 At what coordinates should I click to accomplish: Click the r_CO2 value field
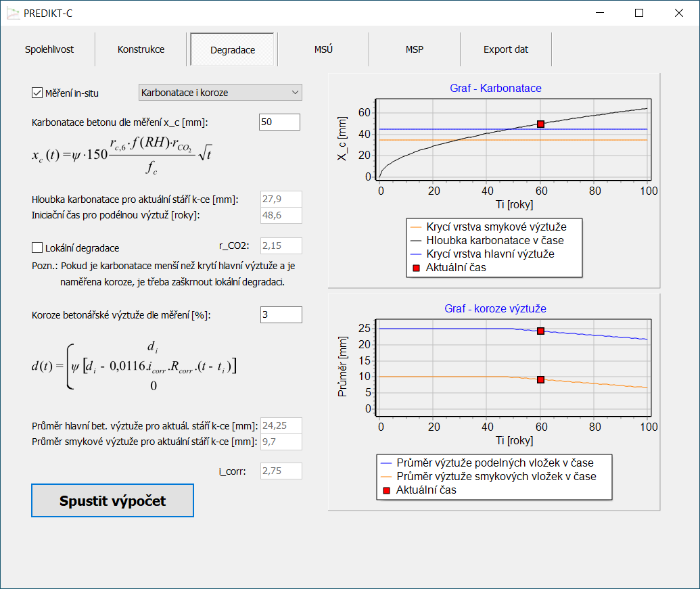(x=281, y=245)
